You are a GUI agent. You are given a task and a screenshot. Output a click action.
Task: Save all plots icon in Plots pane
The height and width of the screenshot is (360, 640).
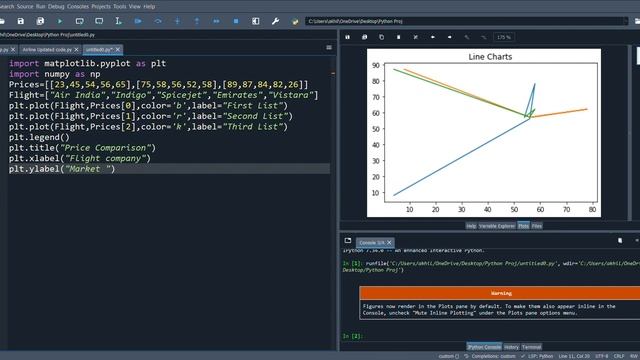click(364, 37)
